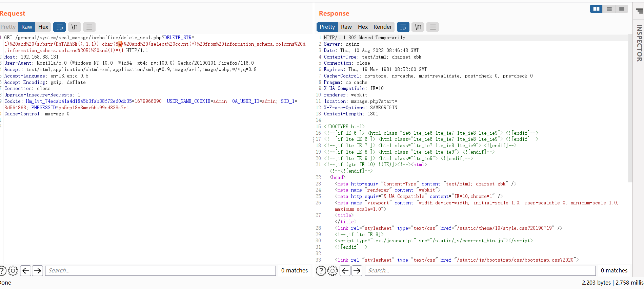The width and height of the screenshot is (644, 289).
Task: Click char(84) value in the request URL
Action: click(112, 44)
